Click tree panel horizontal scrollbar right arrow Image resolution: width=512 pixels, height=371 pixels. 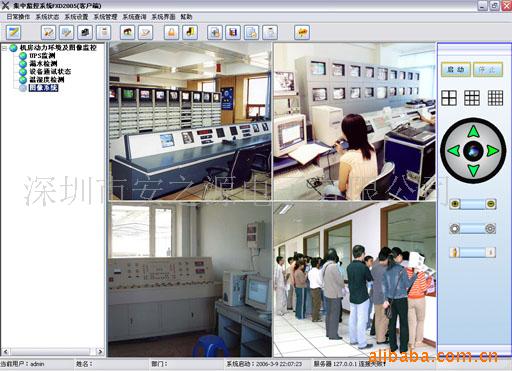[100, 351]
